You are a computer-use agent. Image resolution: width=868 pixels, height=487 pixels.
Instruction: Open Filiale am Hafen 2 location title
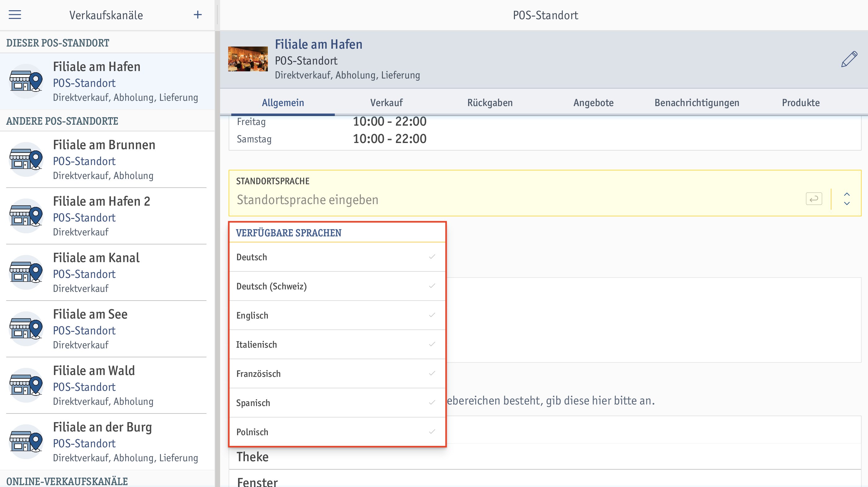point(101,201)
